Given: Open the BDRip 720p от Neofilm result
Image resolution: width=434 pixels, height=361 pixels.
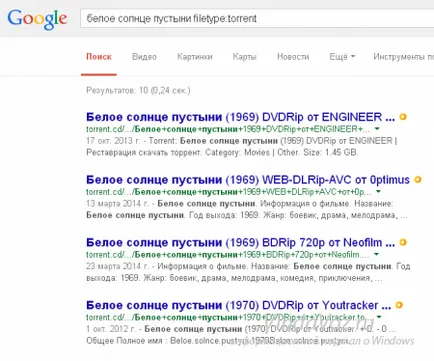Looking at the screenshot, I should point(240,242).
